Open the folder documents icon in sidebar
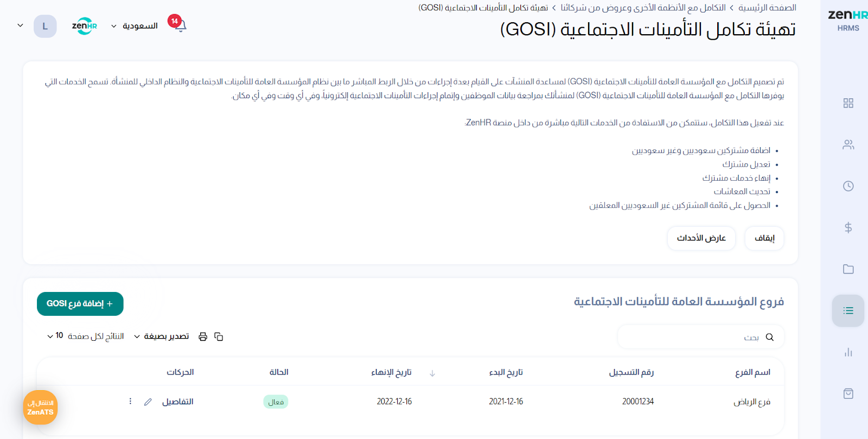 (848, 269)
